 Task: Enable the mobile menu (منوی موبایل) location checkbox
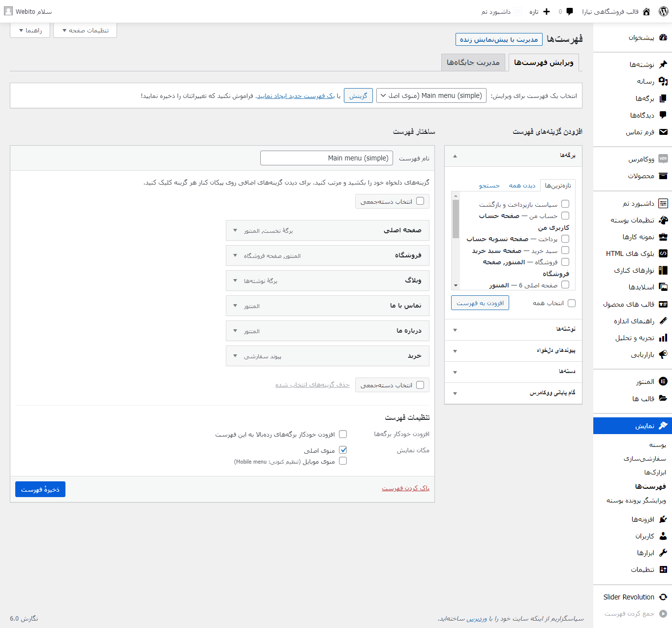point(343,461)
